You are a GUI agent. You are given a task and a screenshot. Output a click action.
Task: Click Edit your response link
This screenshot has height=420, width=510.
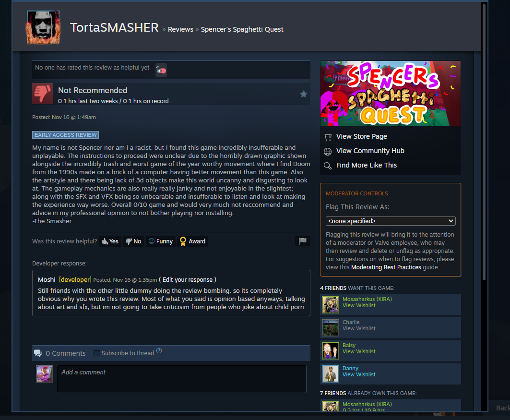pyautogui.click(x=187, y=280)
